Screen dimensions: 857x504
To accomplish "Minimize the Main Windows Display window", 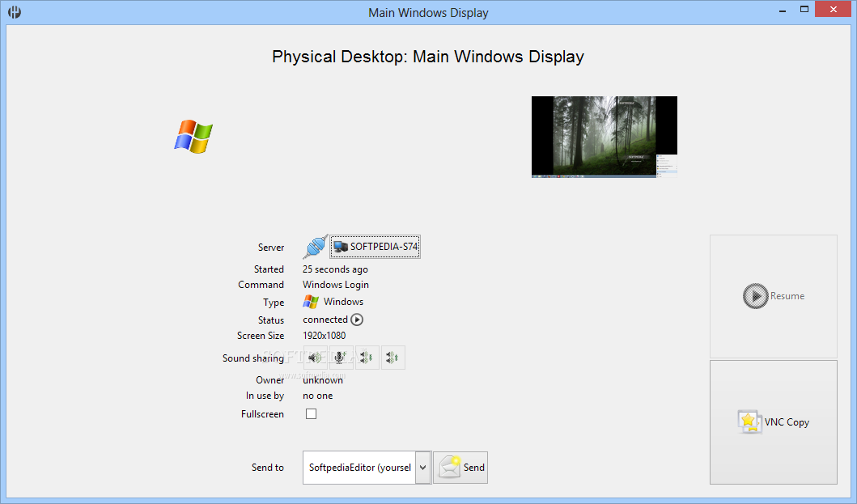I will pos(783,10).
